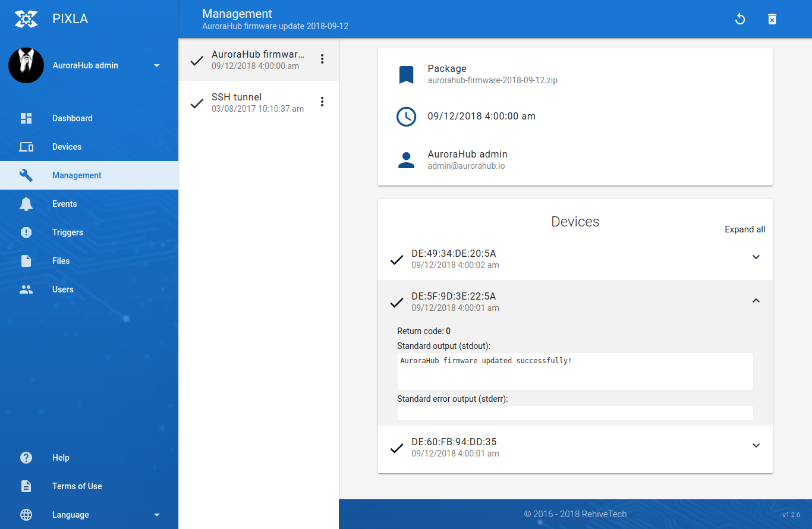Click the Help question mark icon
Image resolution: width=812 pixels, height=529 pixels.
[x=26, y=458]
